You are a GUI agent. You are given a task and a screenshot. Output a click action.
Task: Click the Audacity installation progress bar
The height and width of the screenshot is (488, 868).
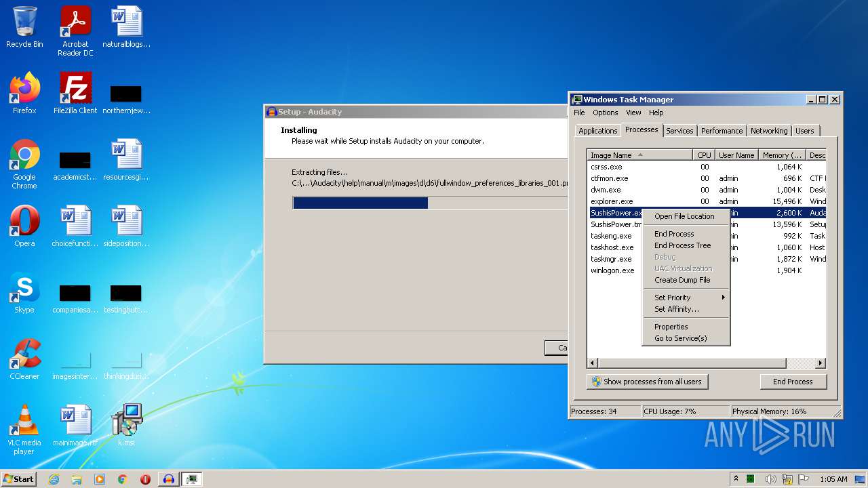(x=429, y=203)
